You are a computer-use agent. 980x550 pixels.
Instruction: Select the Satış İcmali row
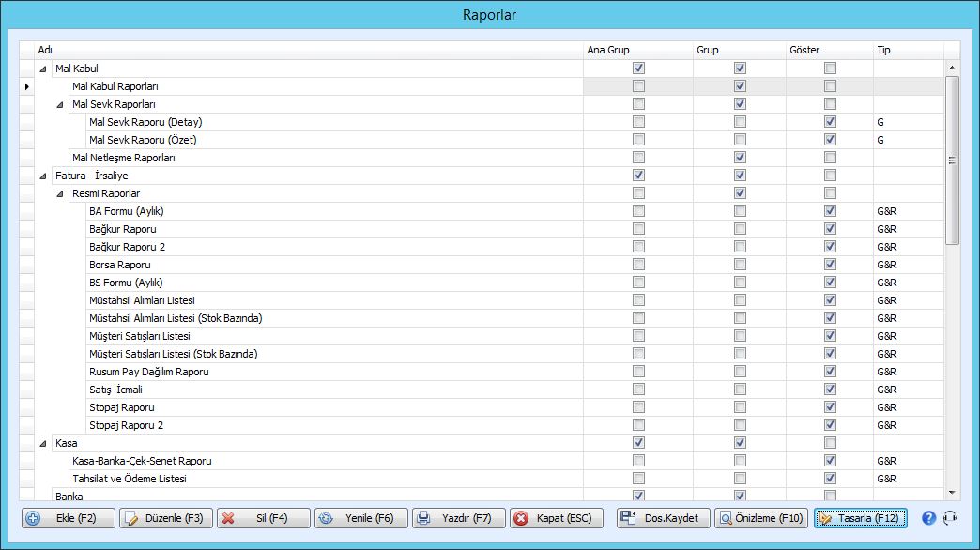[x=482, y=390]
